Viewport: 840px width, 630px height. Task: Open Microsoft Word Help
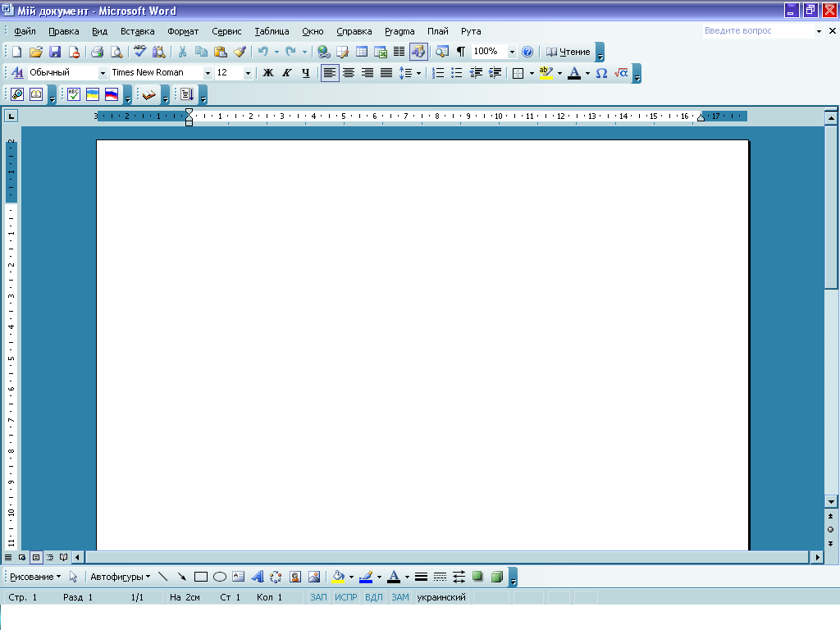[527, 52]
